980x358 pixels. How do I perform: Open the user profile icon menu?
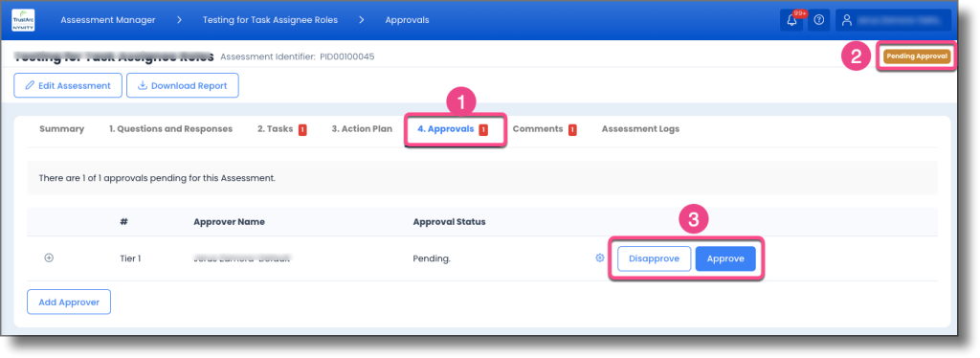(x=847, y=21)
